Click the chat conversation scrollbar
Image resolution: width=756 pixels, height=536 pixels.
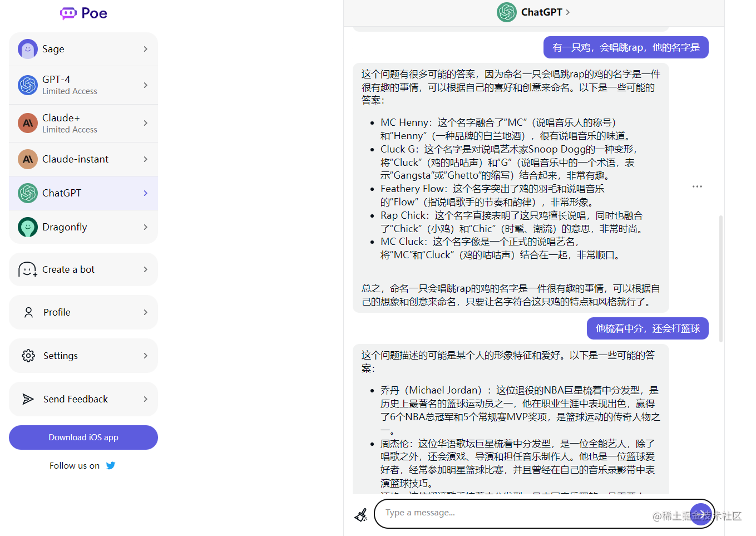pos(721,278)
